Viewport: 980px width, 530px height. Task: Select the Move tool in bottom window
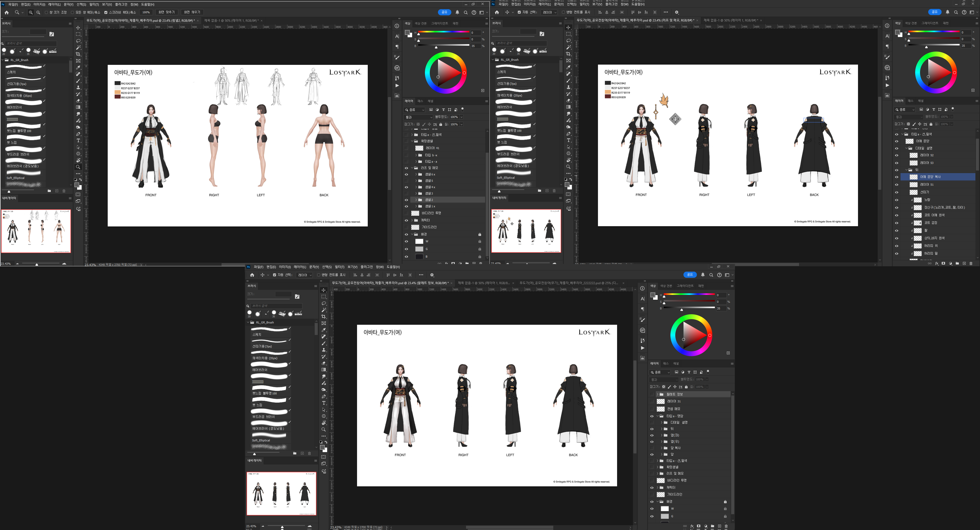pos(324,290)
